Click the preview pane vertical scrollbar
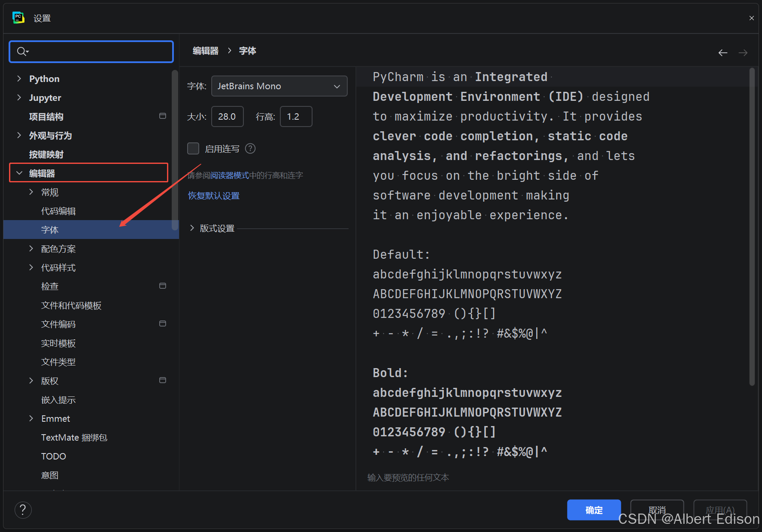This screenshot has width=762, height=532. (x=752, y=227)
